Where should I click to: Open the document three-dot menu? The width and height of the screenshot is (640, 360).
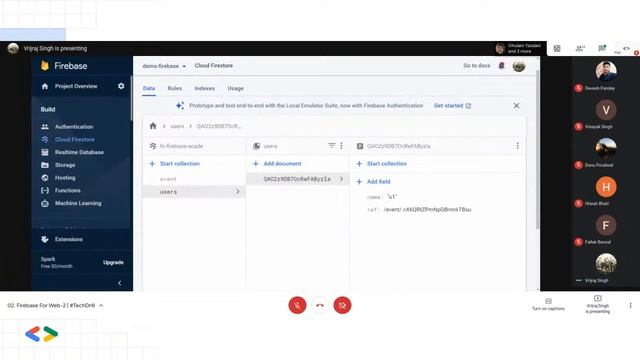518,146
